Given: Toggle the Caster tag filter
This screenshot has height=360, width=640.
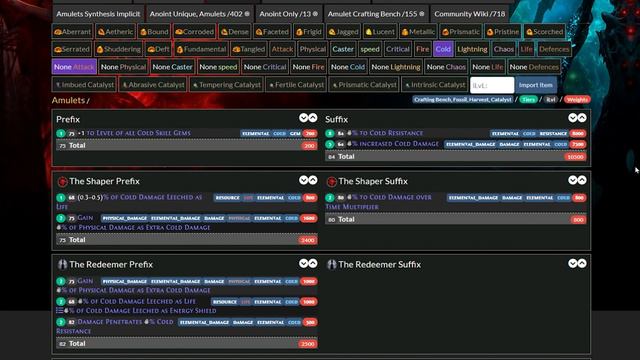Looking at the screenshot, I should point(343,49).
